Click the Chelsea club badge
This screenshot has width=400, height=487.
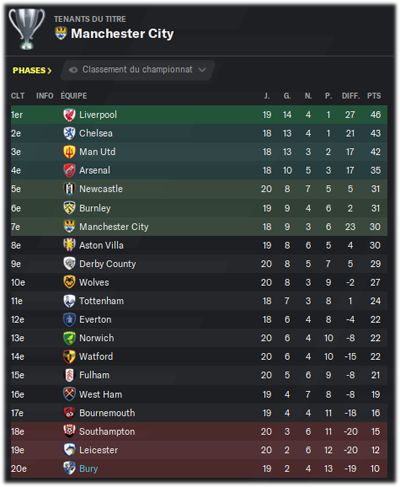pos(69,133)
